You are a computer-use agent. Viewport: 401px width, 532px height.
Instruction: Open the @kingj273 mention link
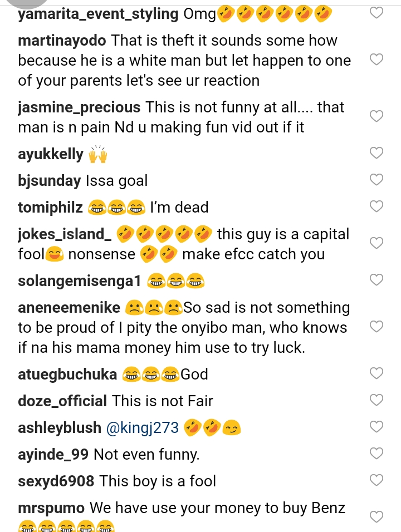click(x=142, y=428)
